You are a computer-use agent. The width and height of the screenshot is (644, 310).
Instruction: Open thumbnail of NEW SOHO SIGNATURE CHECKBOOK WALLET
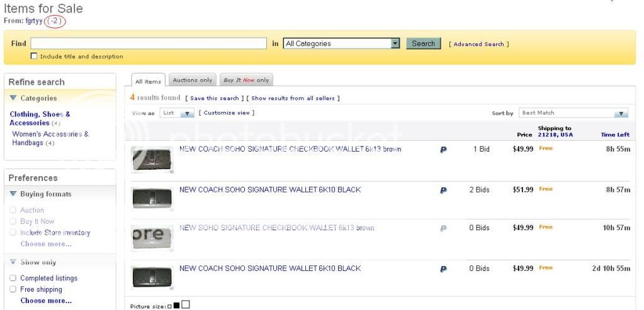point(152,238)
